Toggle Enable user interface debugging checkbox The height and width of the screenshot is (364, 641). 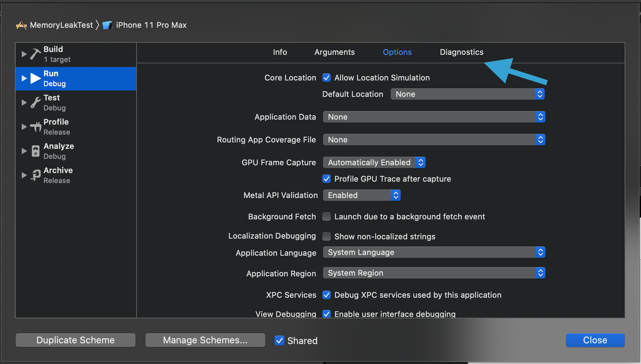[x=327, y=314]
